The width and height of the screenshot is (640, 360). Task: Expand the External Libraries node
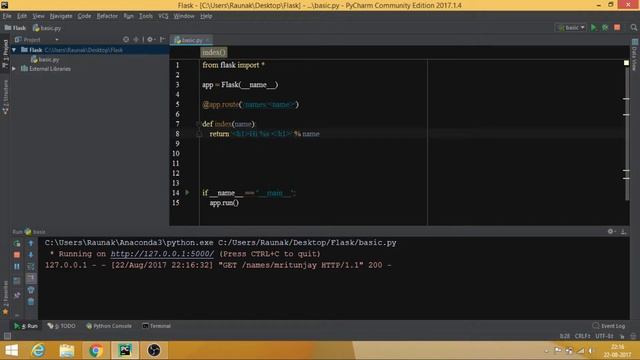(14, 69)
